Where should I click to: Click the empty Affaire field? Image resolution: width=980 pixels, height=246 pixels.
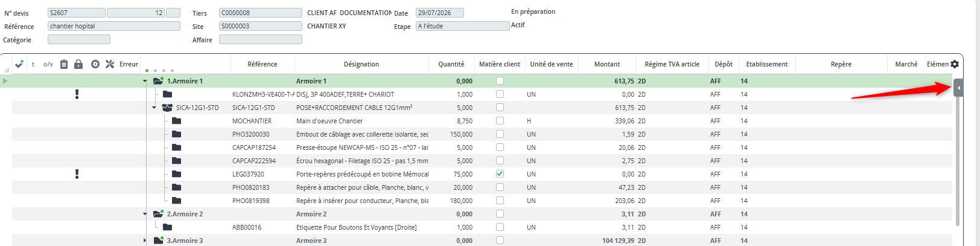tap(261, 39)
